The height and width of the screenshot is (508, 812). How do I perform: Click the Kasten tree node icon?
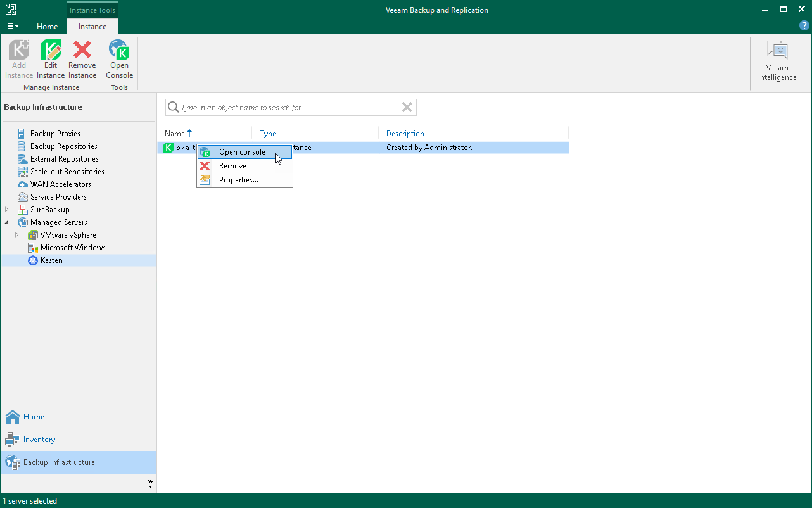(x=33, y=260)
